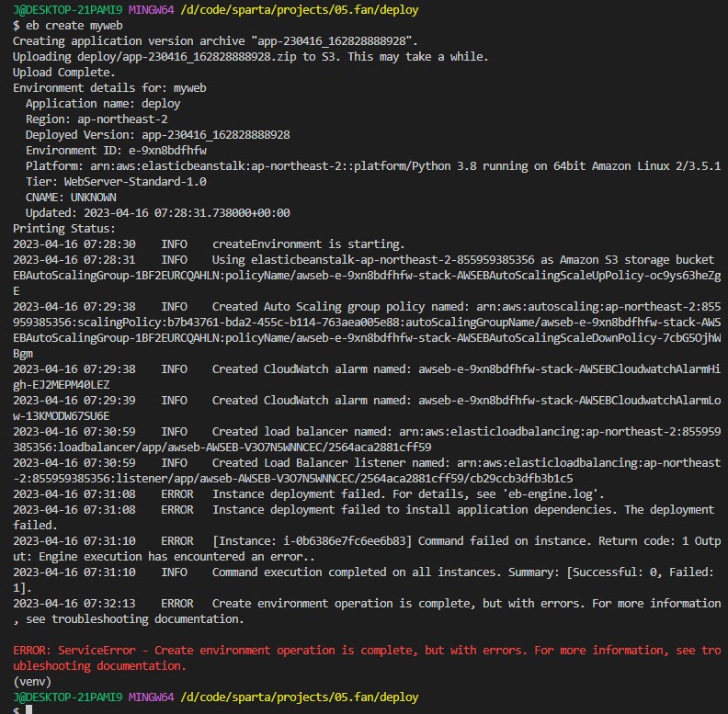
Task: Select 'Application name: deploy' line
Action: pyautogui.click(x=103, y=104)
